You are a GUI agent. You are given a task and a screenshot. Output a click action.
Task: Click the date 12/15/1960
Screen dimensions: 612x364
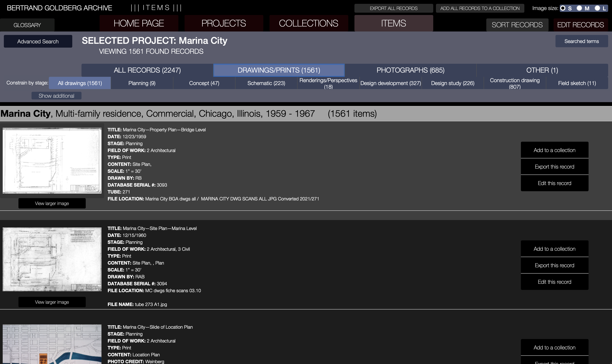pyautogui.click(x=134, y=235)
